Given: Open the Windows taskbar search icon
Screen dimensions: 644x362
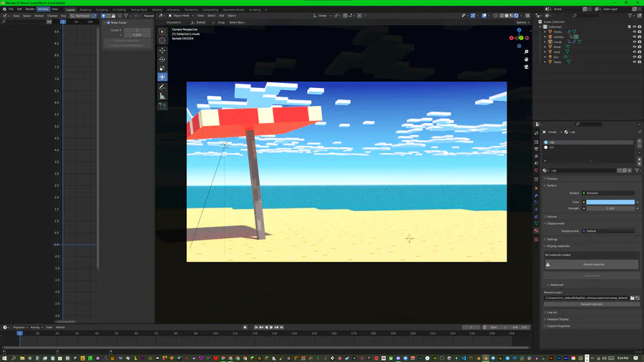Looking at the screenshot, I should pyautogui.click(x=14, y=358).
